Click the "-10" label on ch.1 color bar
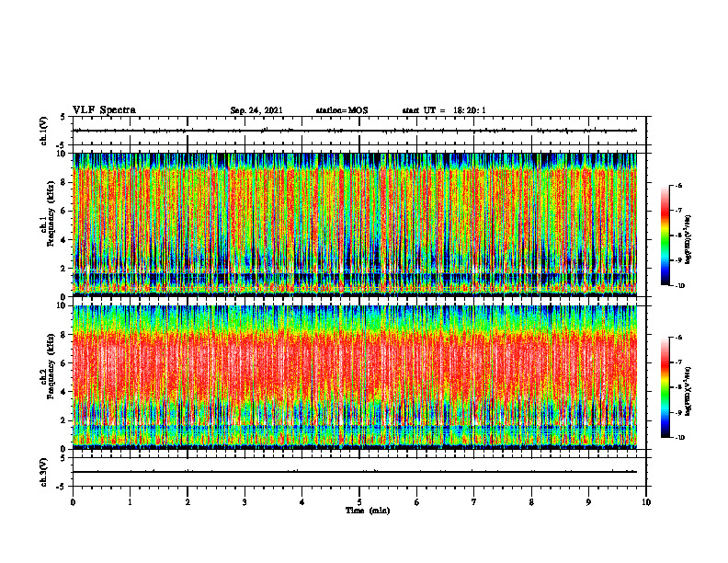 click(x=679, y=285)
